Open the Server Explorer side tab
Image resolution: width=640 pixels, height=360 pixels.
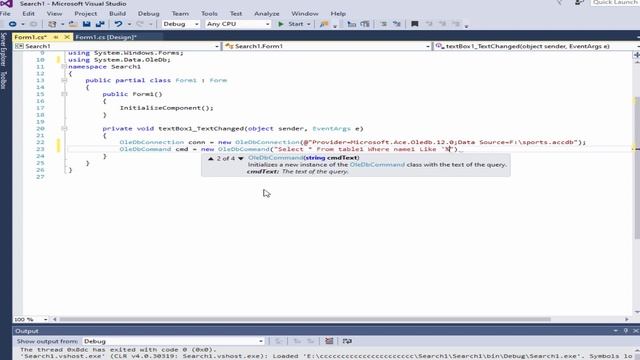click(3, 50)
